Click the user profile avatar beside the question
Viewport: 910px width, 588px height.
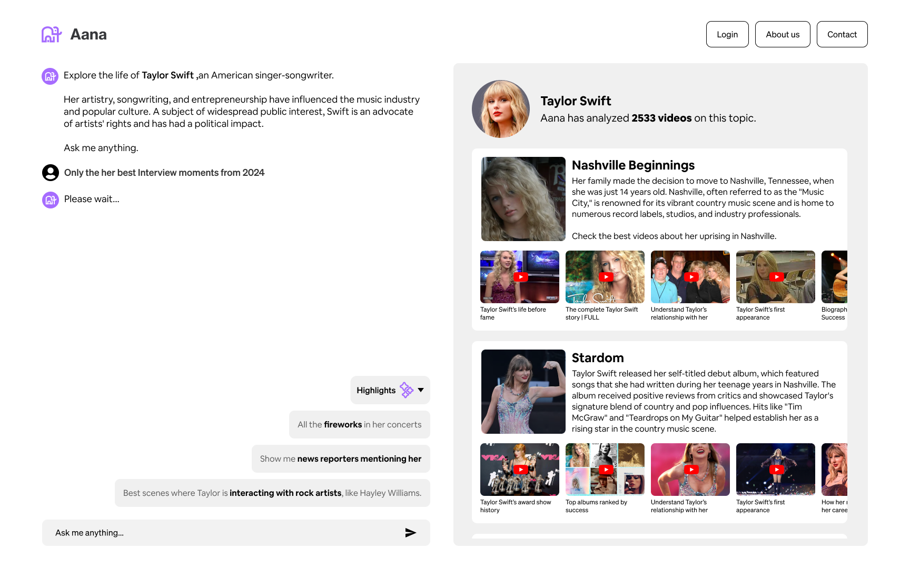coord(51,173)
